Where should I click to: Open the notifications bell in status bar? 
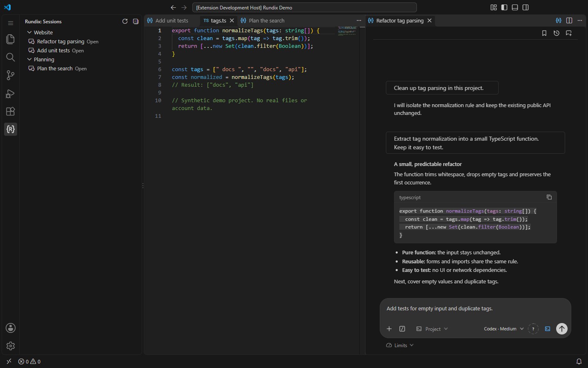click(x=579, y=361)
